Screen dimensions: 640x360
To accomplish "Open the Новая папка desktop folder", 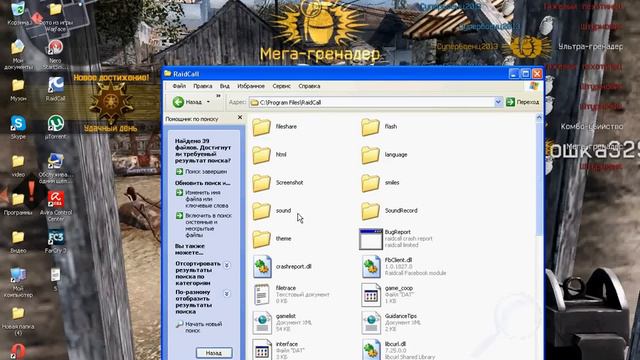I will pos(18,321).
